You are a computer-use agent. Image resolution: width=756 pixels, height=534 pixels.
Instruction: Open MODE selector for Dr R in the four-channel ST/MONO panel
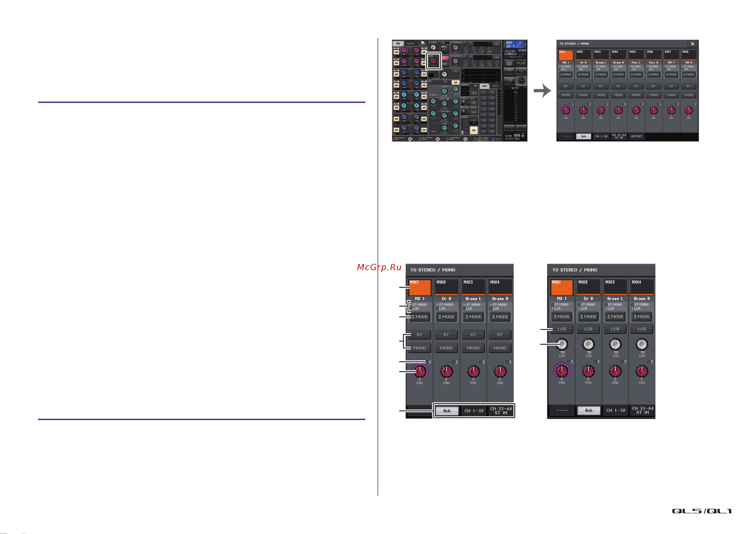pos(447,317)
